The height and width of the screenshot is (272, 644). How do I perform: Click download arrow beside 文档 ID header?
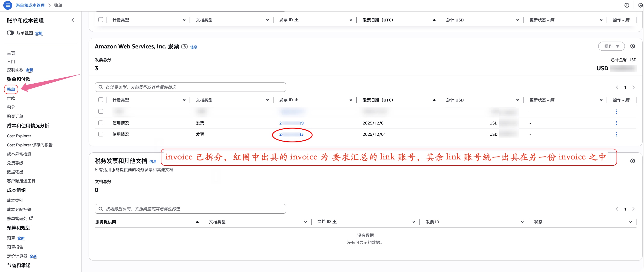tap(334, 222)
